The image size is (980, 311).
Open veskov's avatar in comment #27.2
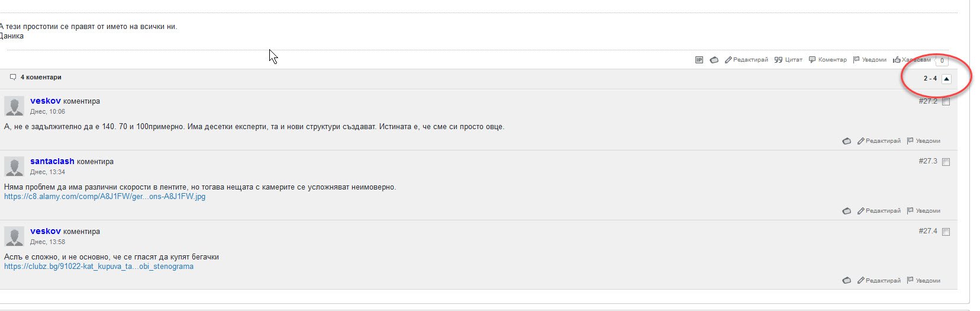tap(14, 106)
